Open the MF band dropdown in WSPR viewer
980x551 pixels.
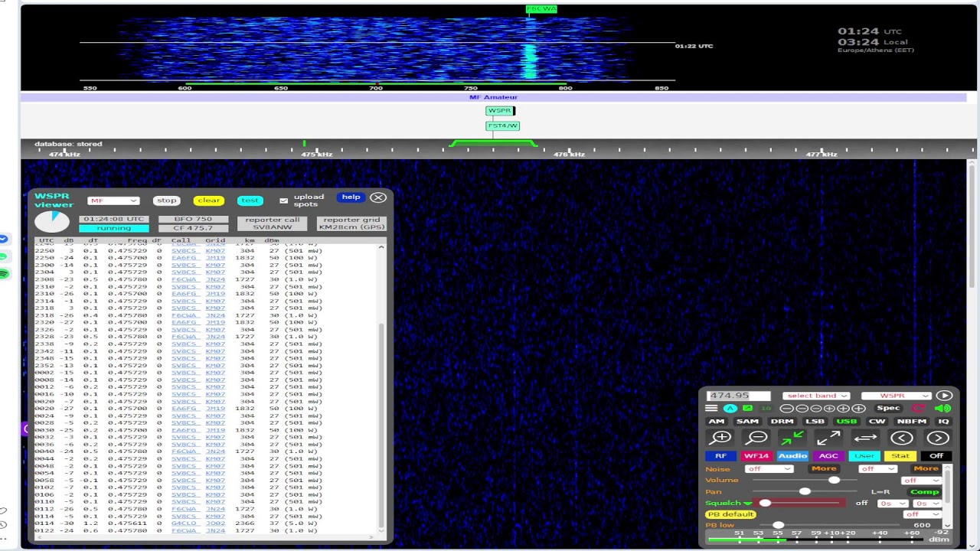coord(113,201)
